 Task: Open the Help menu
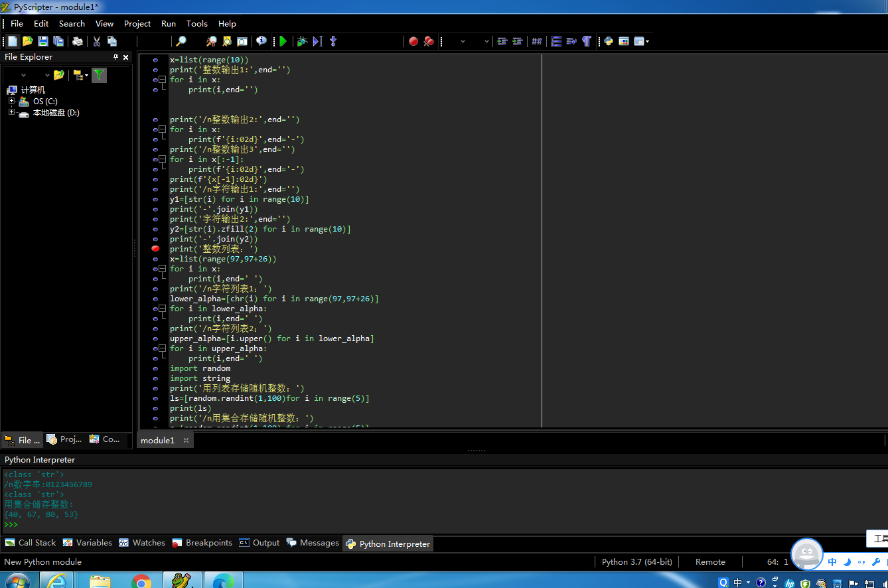coord(227,23)
